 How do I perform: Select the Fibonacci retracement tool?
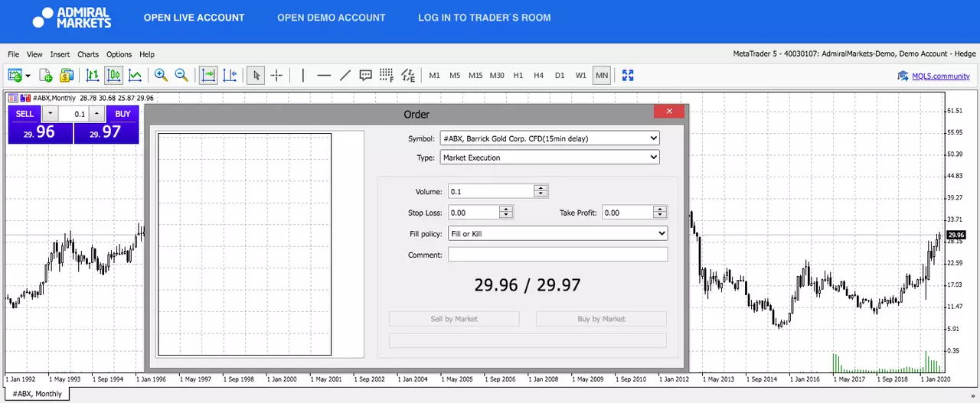tap(387, 75)
